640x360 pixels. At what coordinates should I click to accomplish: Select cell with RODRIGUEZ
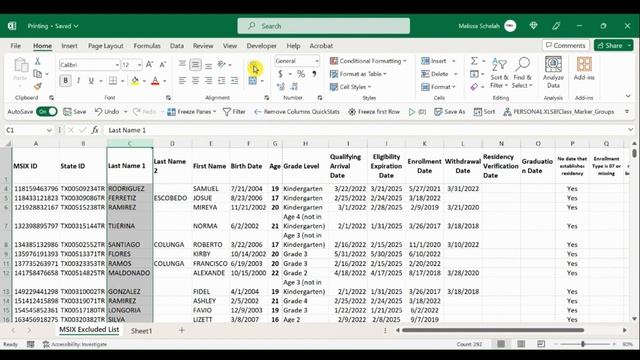coord(130,189)
